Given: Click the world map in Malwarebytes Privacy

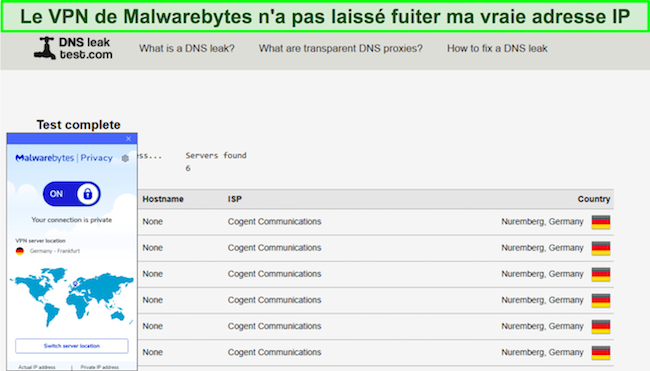Looking at the screenshot, I should pyautogui.click(x=72, y=296).
